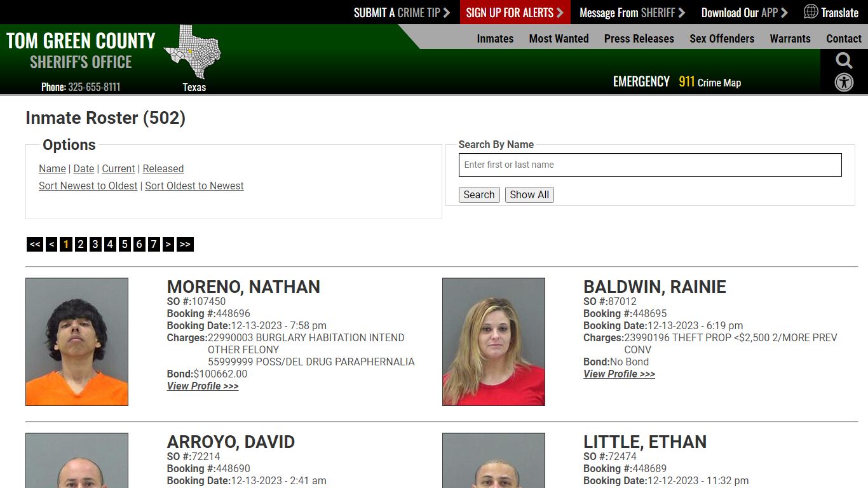Open the Contact menu item

844,38
